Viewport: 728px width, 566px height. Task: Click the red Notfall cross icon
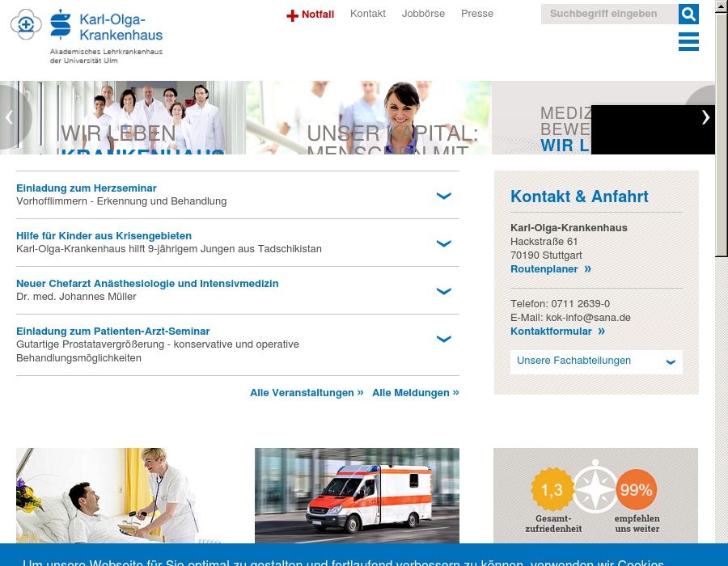click(x=292, y=15)
